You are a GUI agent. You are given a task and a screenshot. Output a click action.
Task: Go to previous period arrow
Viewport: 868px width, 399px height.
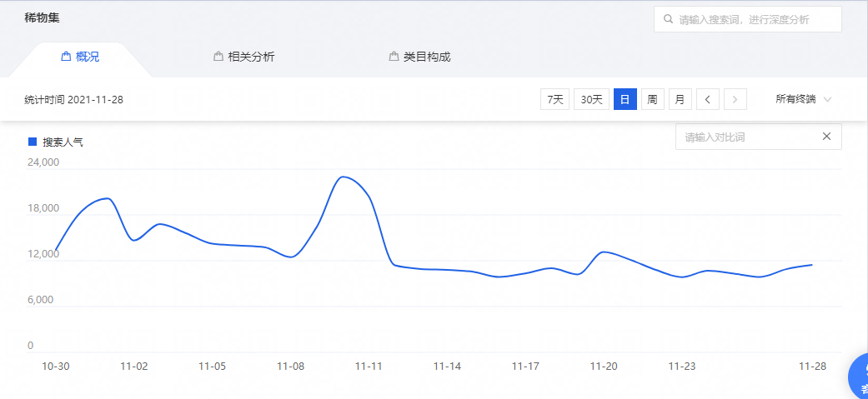point(707,99)
